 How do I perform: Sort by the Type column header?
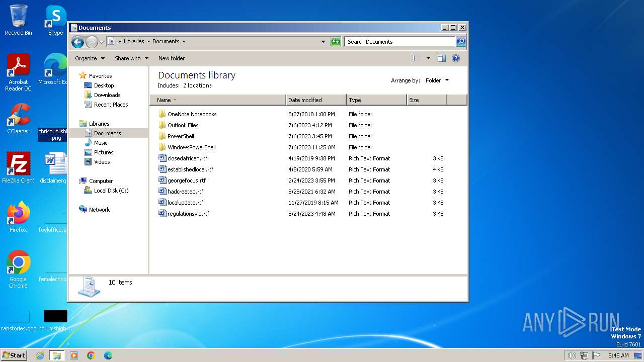[376, 100]
